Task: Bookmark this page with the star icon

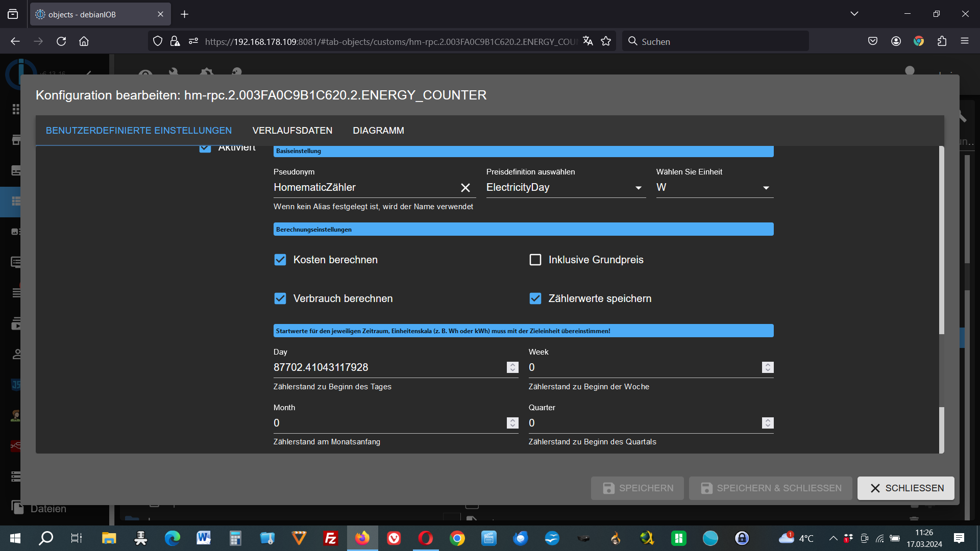Action: [606, 41]
